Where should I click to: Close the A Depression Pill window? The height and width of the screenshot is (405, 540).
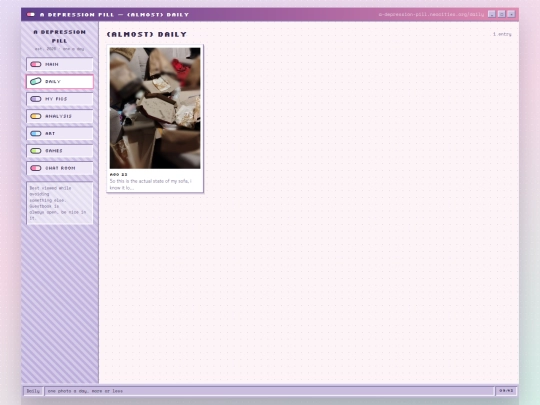click(511, 14)
